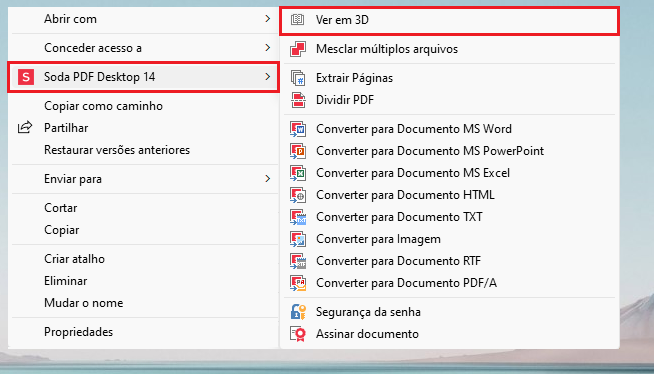The image size is (654, 374).
Task: Click the Assinar documento seal icon
Action: tap(298, 334)
